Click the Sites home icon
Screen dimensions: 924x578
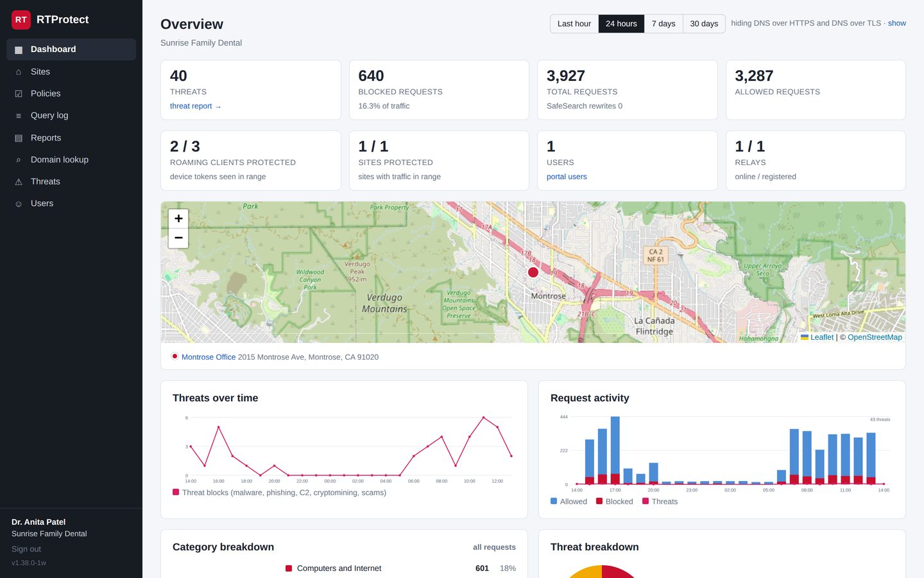pyautogui.click(x=19, y=72)
